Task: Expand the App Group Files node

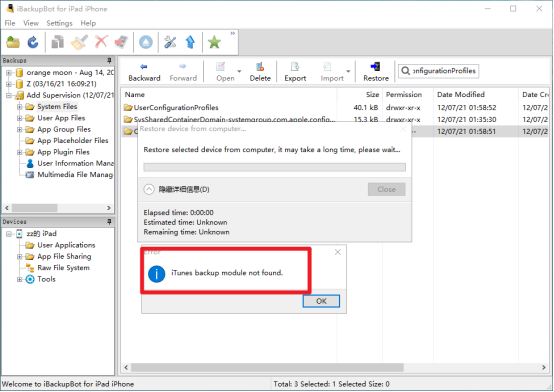Action: tap(20, 129)
